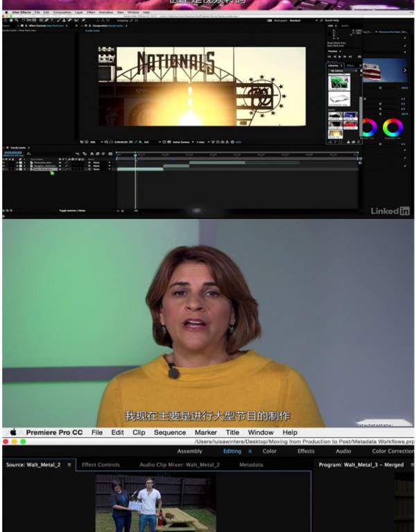The height and width of the screenshot is (532, 416).
Task: Click the Walt_Metal_2 source video preview
Action: coord(155,503)
